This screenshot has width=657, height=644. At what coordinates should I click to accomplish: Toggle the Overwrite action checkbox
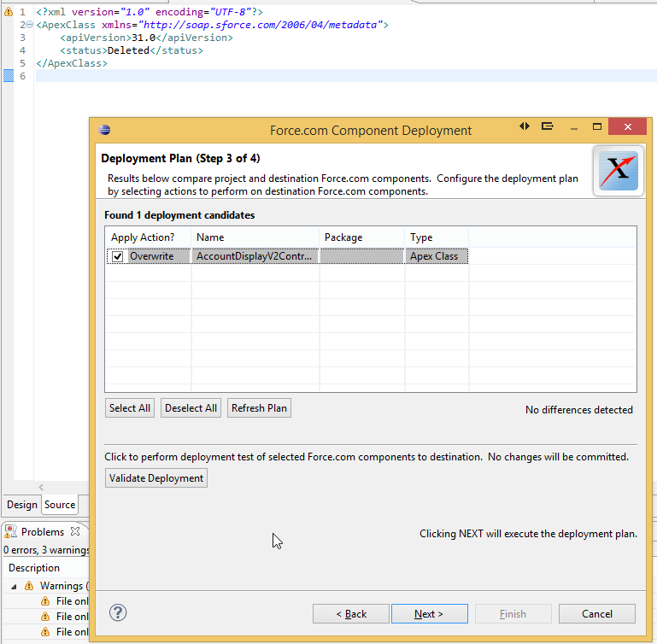(x=117, y=256)
